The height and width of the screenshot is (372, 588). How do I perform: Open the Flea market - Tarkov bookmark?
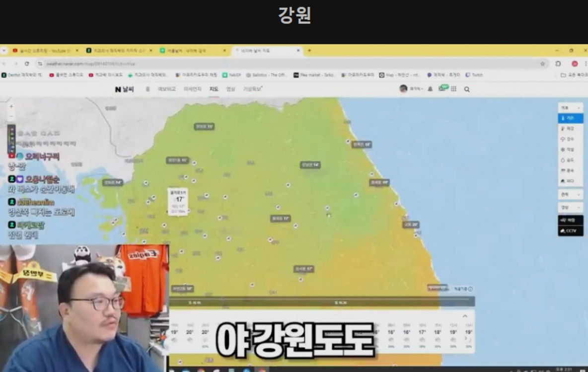pos(313,75)
